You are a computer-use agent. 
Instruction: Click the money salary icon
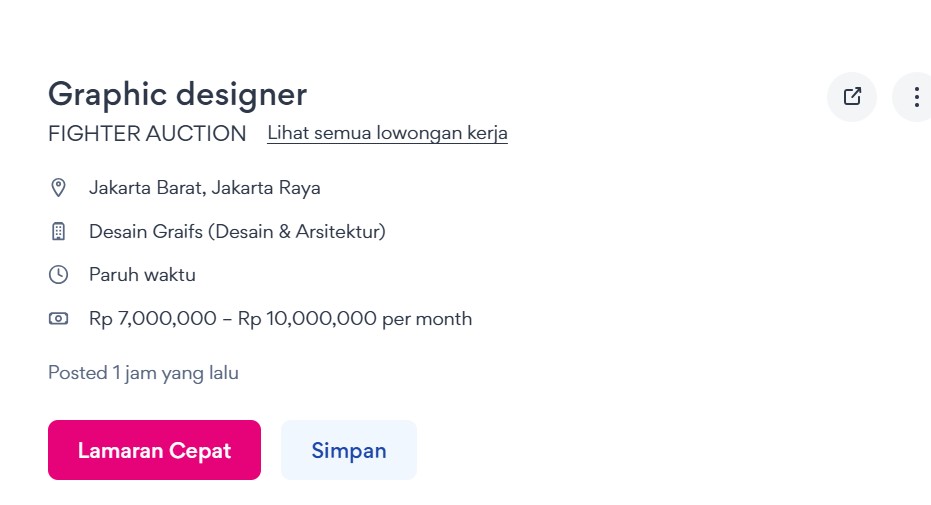58,319
